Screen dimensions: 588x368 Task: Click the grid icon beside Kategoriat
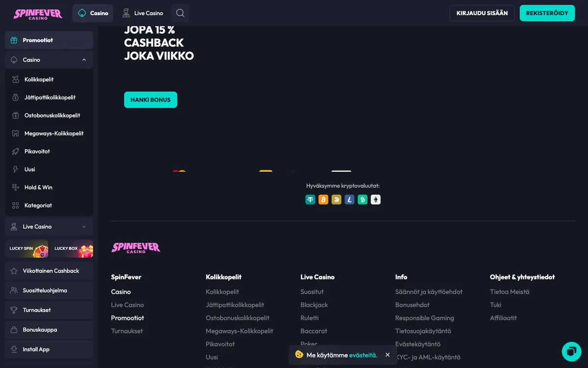pos(15,206)
